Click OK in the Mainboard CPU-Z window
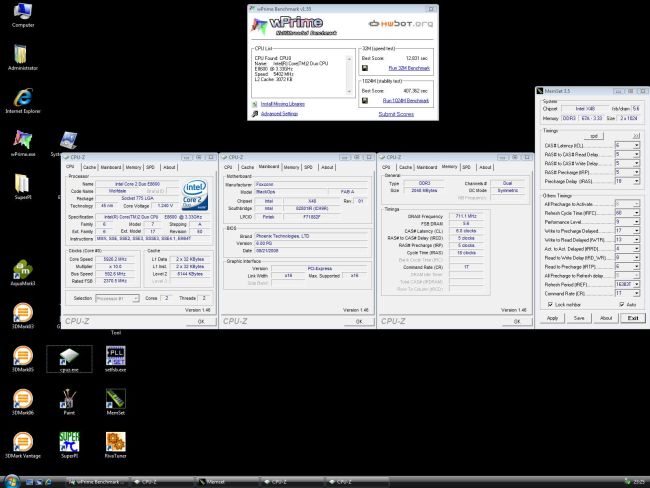Image resolution: width=650 pixels, height=488 pixels. pyautogui.click(x=359, y=321)
